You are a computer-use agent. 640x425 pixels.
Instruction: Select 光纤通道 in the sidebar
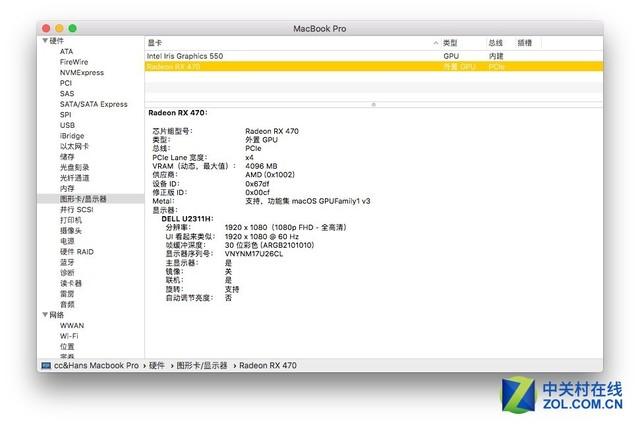tap(74, 178)
